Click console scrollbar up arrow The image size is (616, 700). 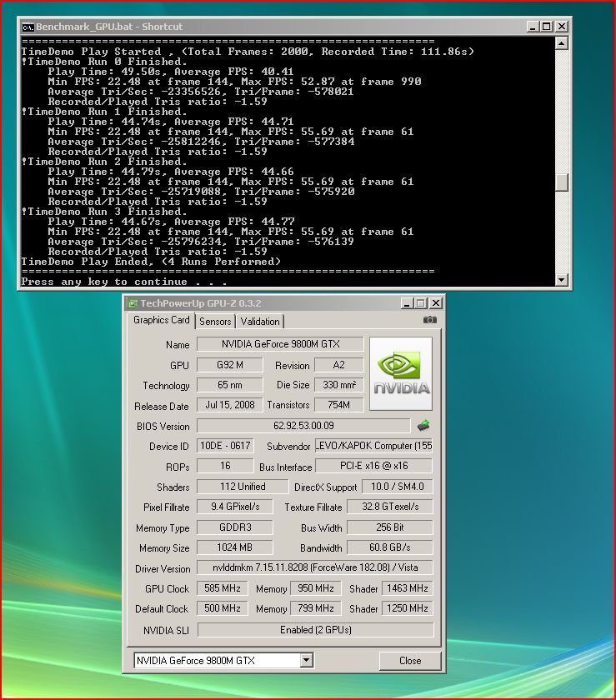coord(562,43)
